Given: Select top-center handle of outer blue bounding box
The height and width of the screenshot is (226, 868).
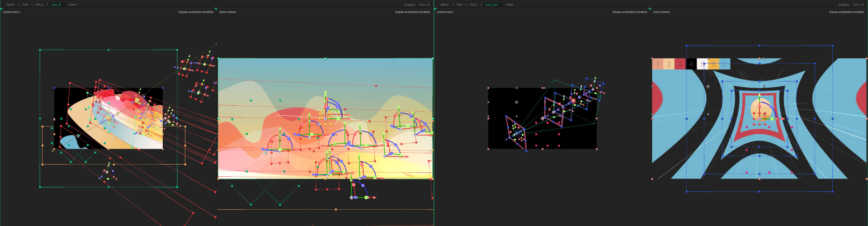Looking at the screenshot, I should click(759, 46).
